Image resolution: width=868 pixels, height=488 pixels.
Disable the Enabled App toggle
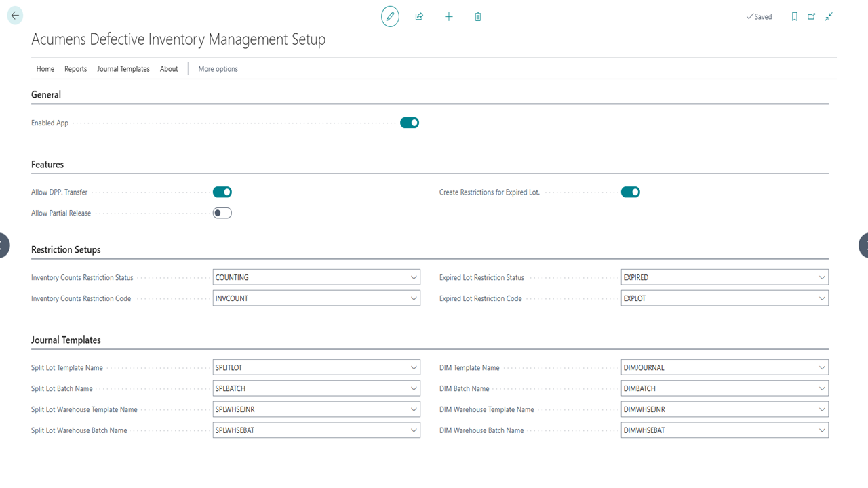coord(410,123)
